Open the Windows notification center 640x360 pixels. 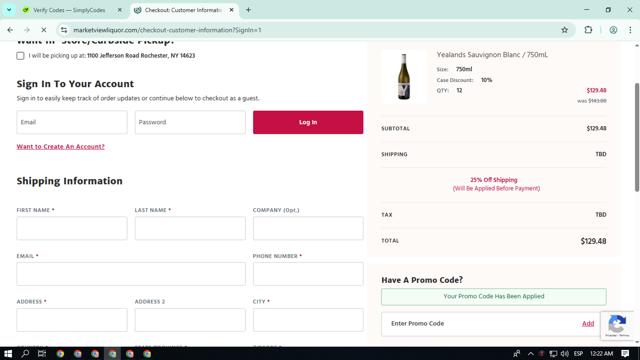point(625,353)
